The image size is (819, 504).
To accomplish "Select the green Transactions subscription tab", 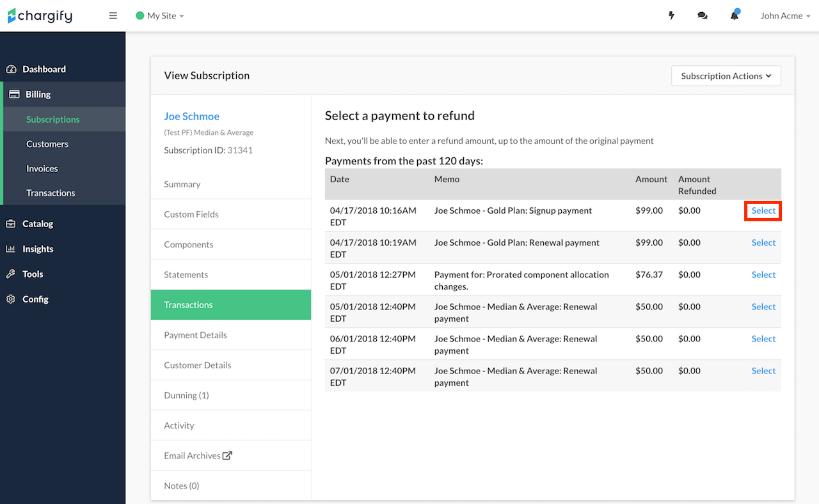I will (x=231, y=304).
